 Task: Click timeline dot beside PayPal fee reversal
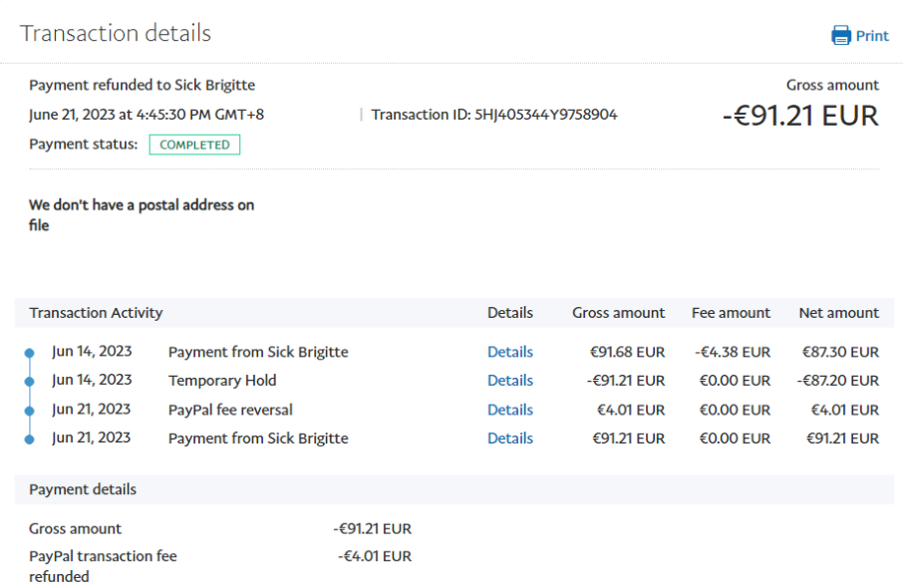tap(29, 410)
